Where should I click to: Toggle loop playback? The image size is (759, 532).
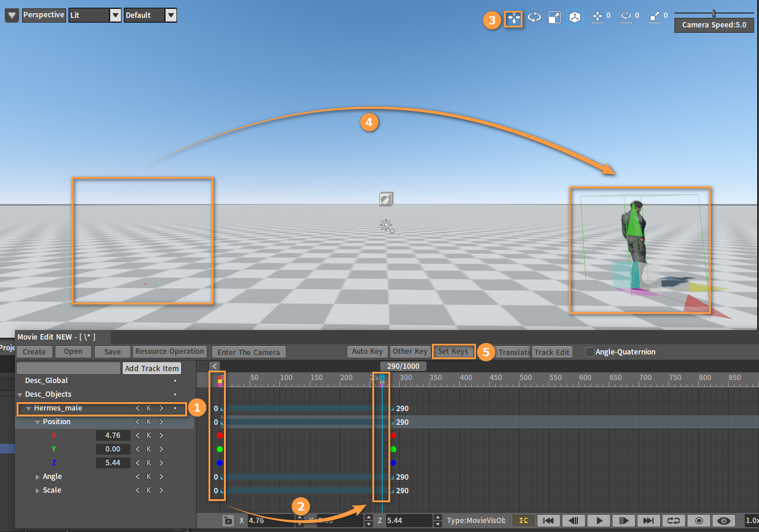pos(673,521)
